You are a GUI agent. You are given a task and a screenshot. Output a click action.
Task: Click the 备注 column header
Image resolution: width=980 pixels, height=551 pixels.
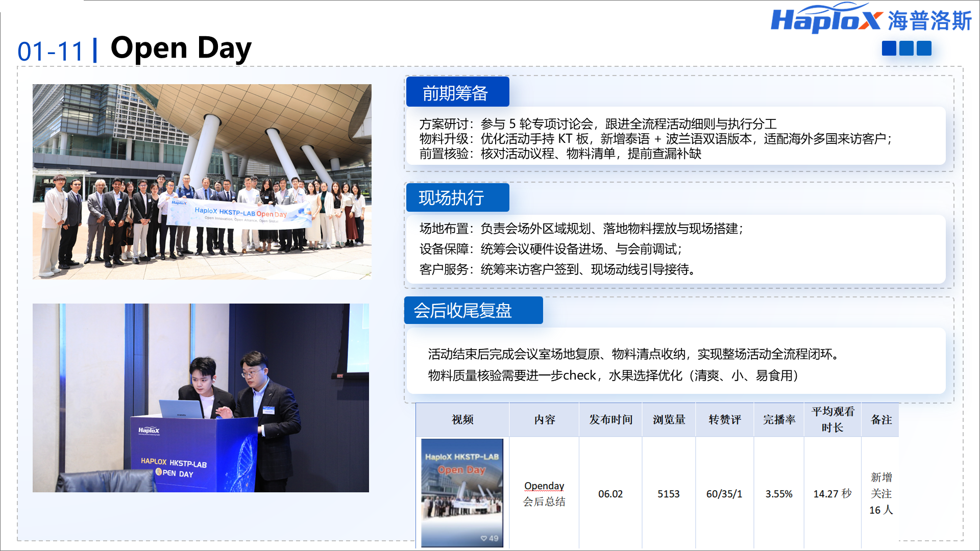[x=881, y=419]
